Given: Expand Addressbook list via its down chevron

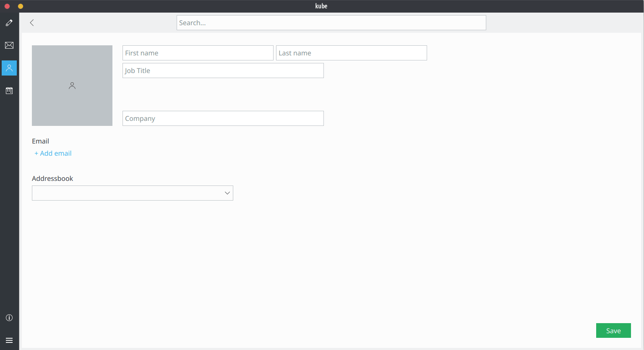Looking at the screenshot, I should tap(227, 193).
